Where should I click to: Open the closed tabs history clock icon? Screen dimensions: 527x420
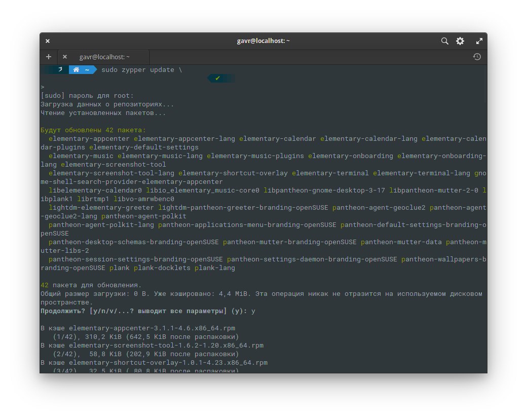click(x=477, y=57)
